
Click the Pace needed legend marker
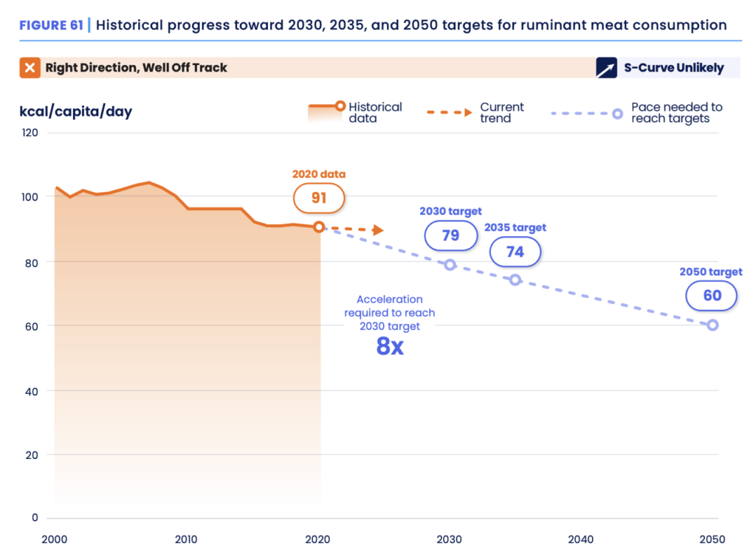click(x=616, y=113)
